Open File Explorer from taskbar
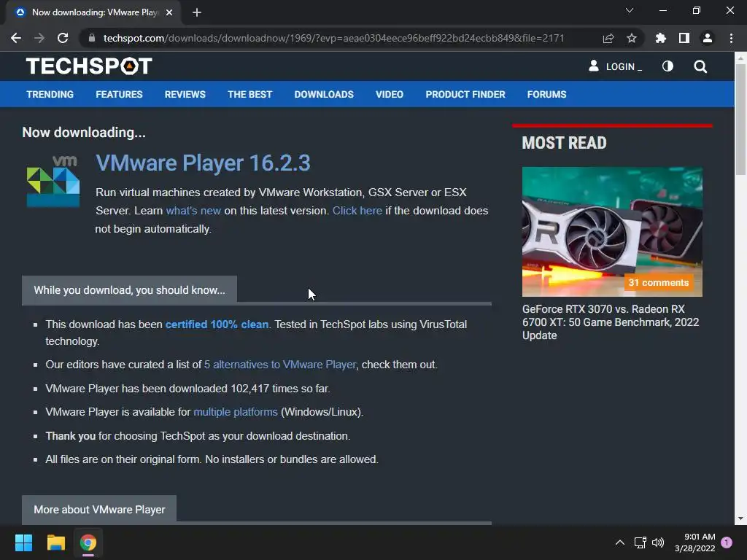Viewport: 747px width, 560px height. [55, 542]
